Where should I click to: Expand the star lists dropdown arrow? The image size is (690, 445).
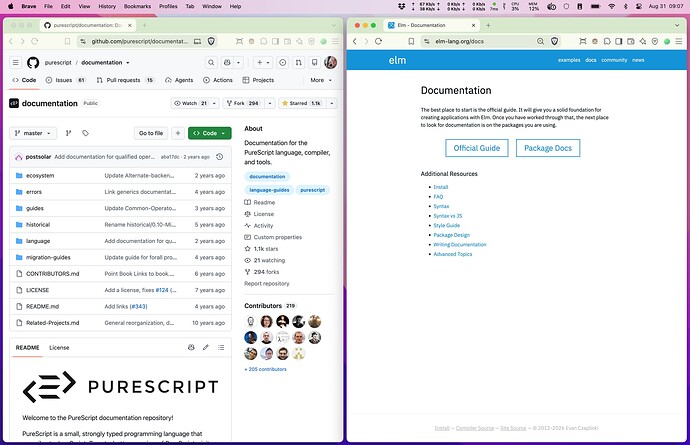[x=331, y=103]
